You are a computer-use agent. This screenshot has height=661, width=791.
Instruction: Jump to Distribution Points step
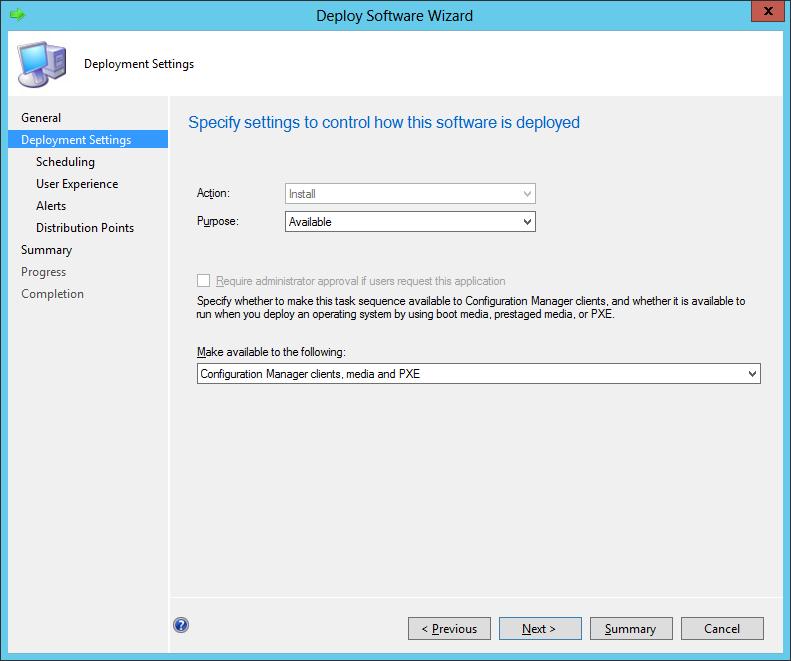tap(85, 228)
